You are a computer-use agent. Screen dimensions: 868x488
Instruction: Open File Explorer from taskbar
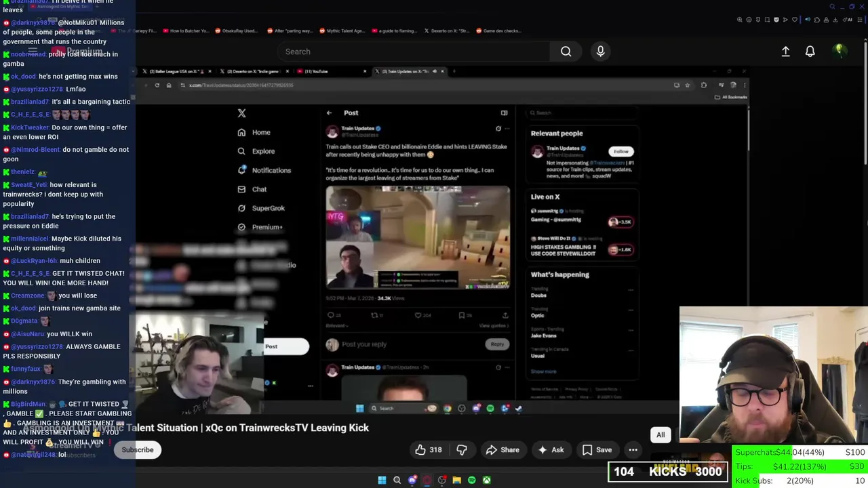[x=457, y=481]
